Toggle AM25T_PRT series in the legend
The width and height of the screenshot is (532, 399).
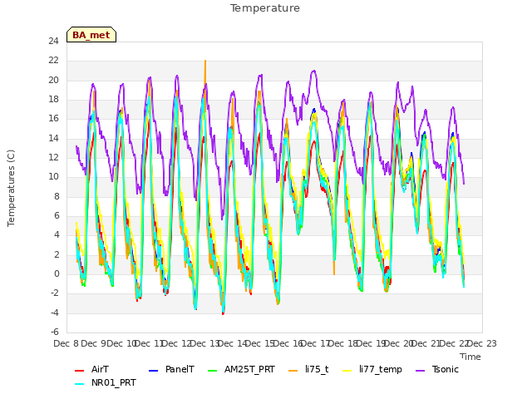coord(249,369)
